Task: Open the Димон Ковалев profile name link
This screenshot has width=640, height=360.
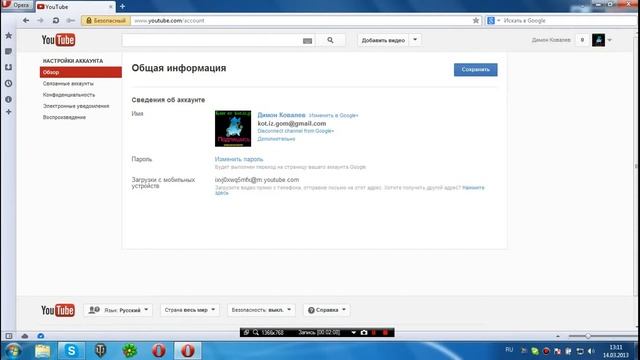Action: (x=281, y=115)
